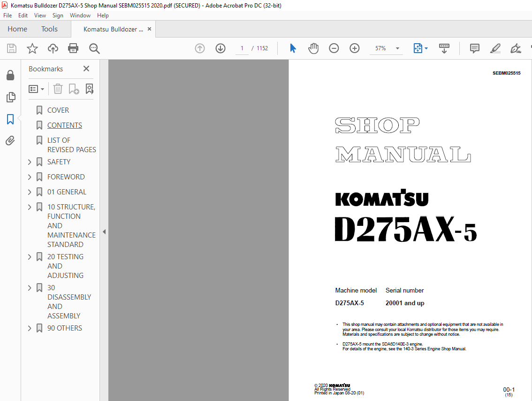Add a comment sticky note
The width and height of the screenshot is (532, 401).
tap(475, 48)
